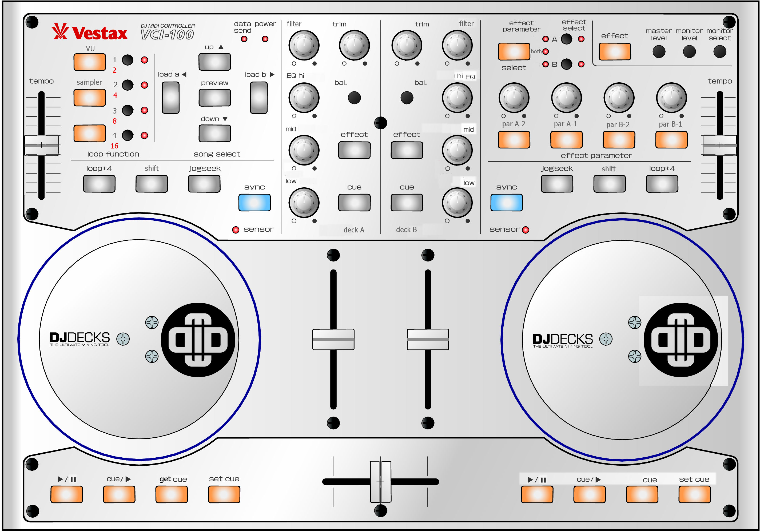This screenshot has width=760, height=532.
Task: Click deck A bal. knob
Action: coord(354,98)
